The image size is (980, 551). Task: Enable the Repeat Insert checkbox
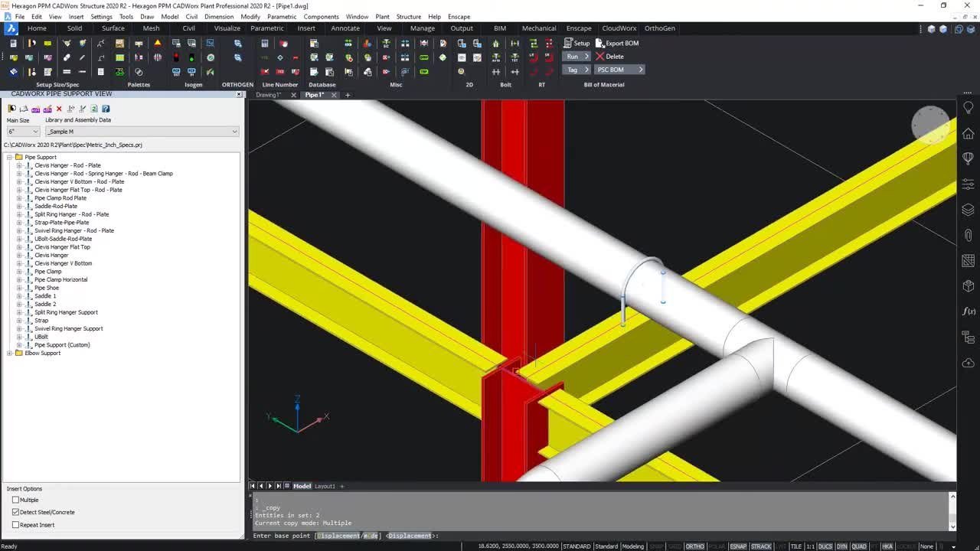[x=15, y=525]
